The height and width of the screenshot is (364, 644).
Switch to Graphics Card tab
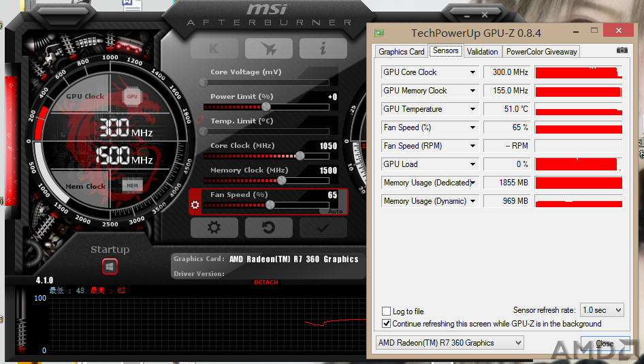click(x=401, y=52)
